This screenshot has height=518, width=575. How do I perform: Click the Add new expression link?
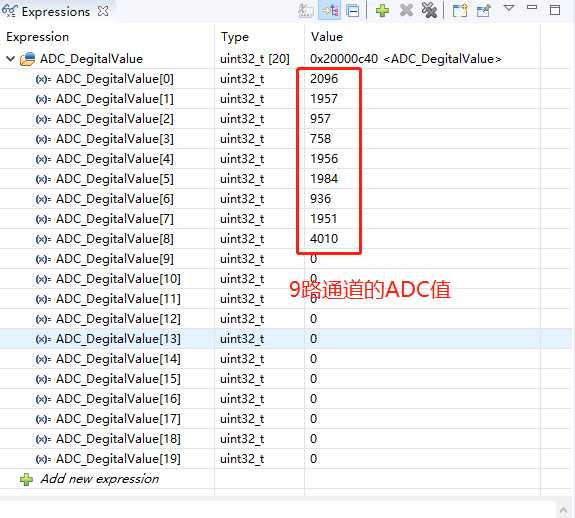100,479
